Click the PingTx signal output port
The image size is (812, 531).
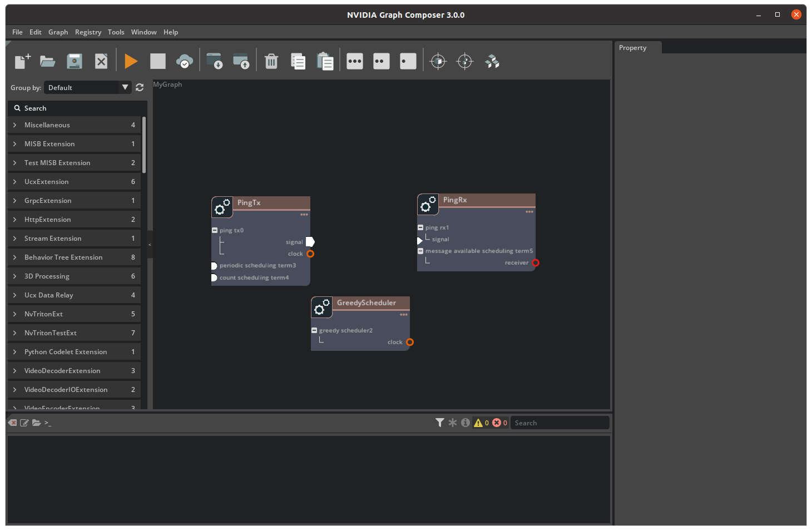310,242
